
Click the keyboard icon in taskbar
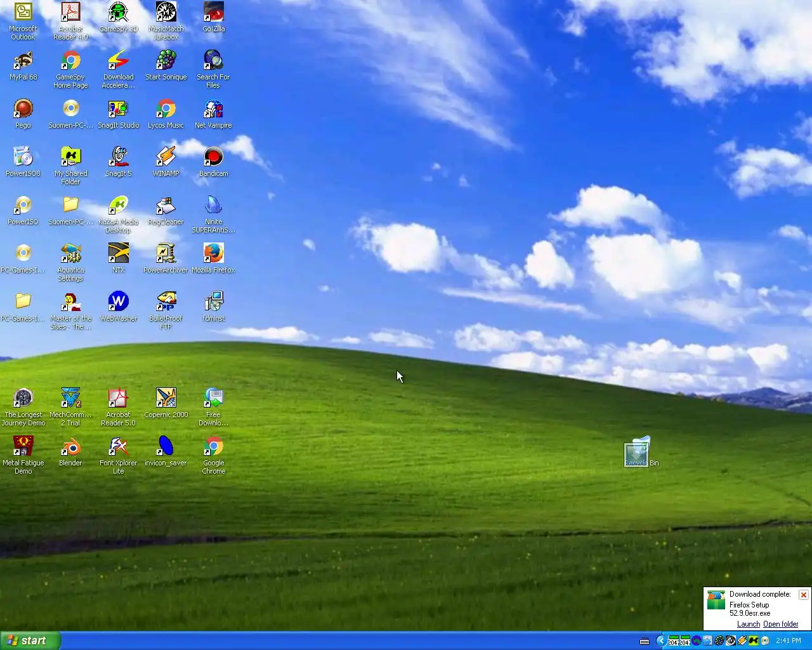(x=645, y=641)
